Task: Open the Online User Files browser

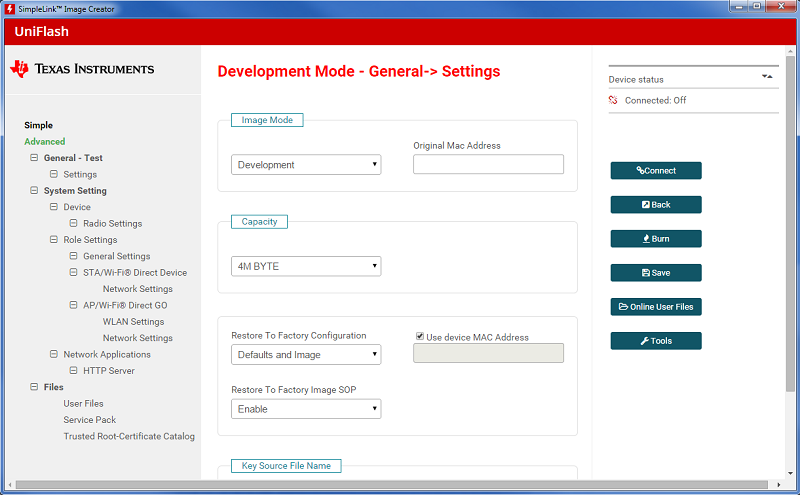Action: coord(656,307)
